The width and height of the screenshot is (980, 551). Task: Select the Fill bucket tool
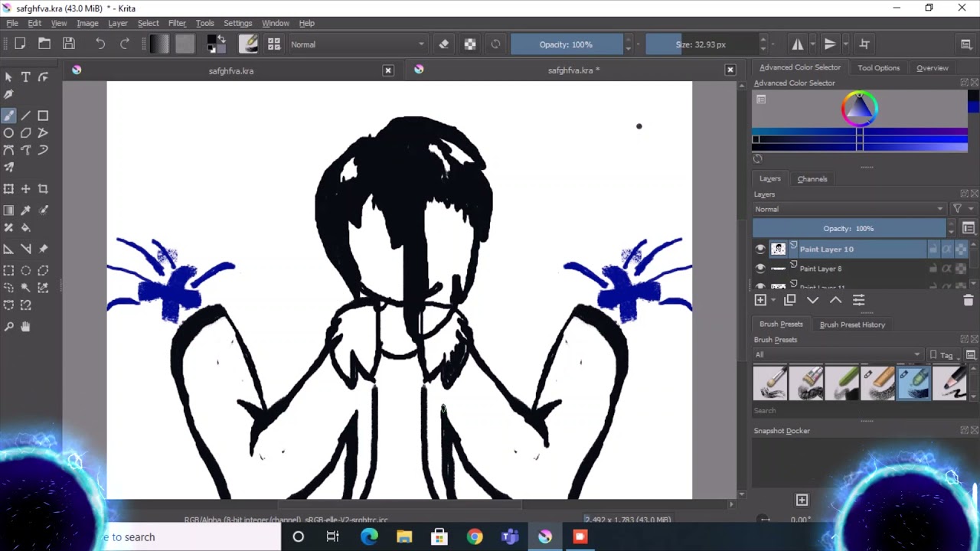click(25, 227)
